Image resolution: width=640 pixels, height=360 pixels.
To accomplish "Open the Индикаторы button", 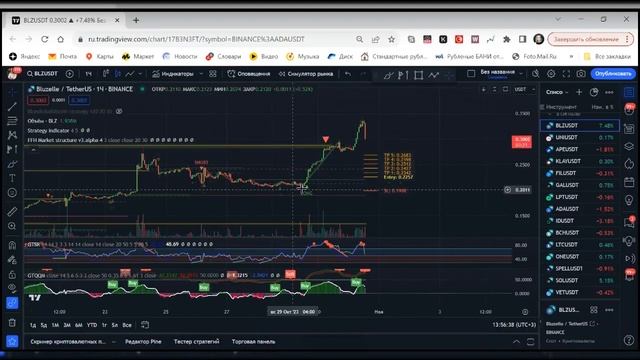I will click(173, 74).
